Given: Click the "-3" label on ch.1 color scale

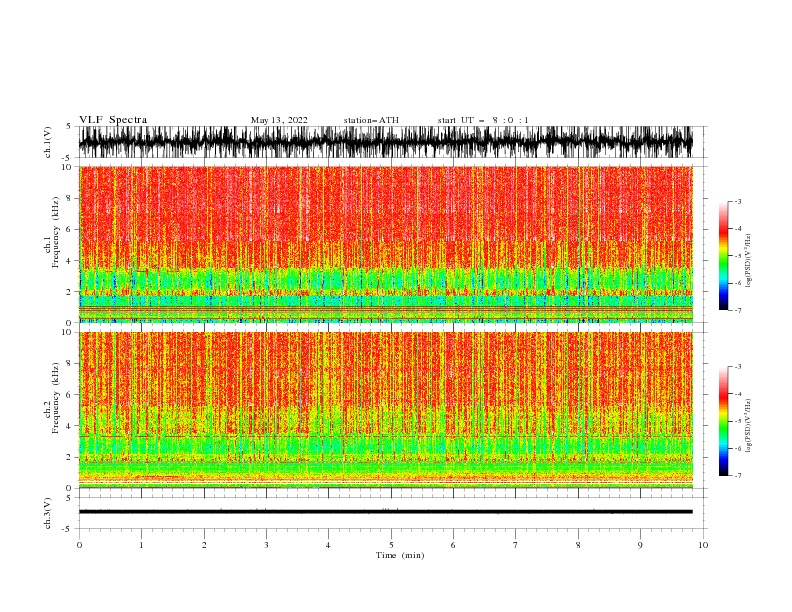Looking at the screenshot, I should pos(737,201).
